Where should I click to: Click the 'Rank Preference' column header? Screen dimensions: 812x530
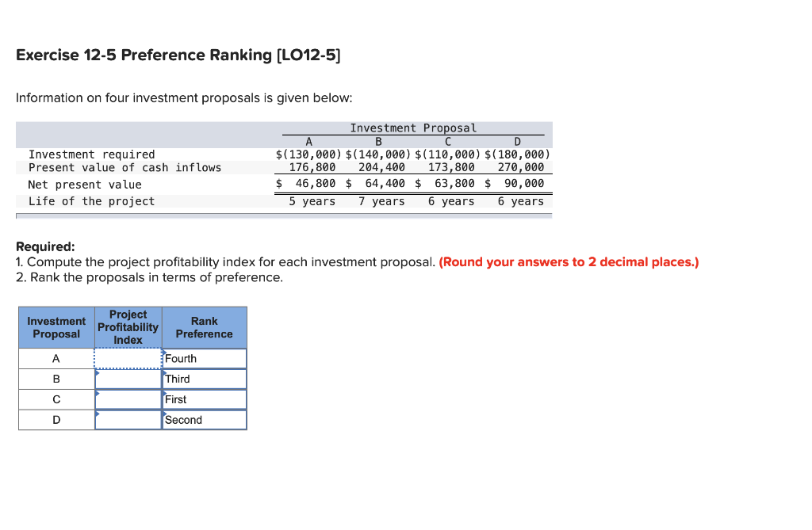[x=204, y=327]
